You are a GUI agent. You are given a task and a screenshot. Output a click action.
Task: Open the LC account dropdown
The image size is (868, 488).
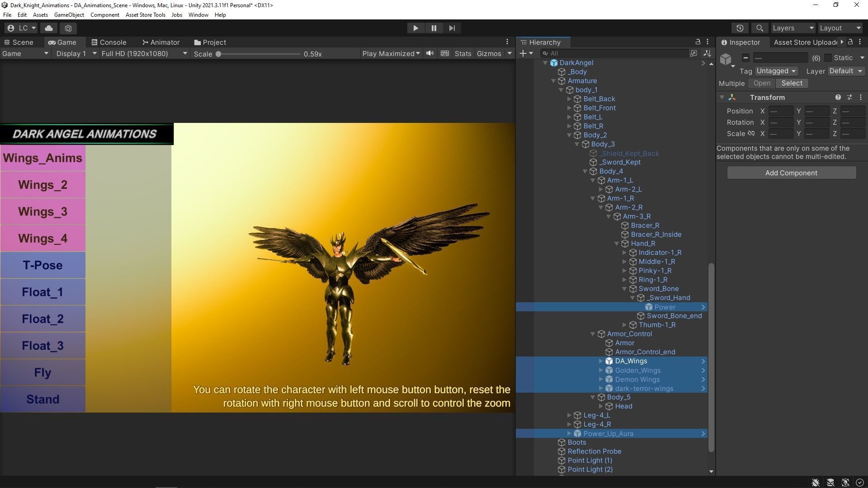(x=22, y=28)
